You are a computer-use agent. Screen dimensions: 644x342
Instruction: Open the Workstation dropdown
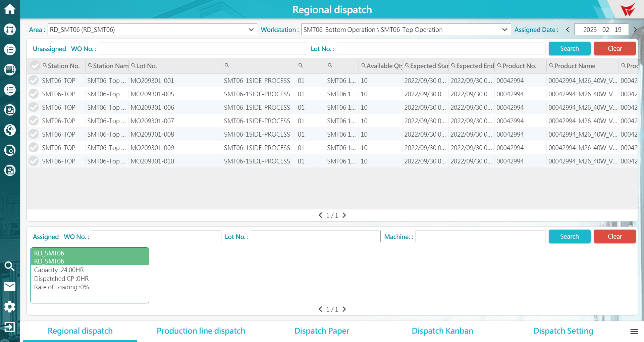(x=504, y=30)
